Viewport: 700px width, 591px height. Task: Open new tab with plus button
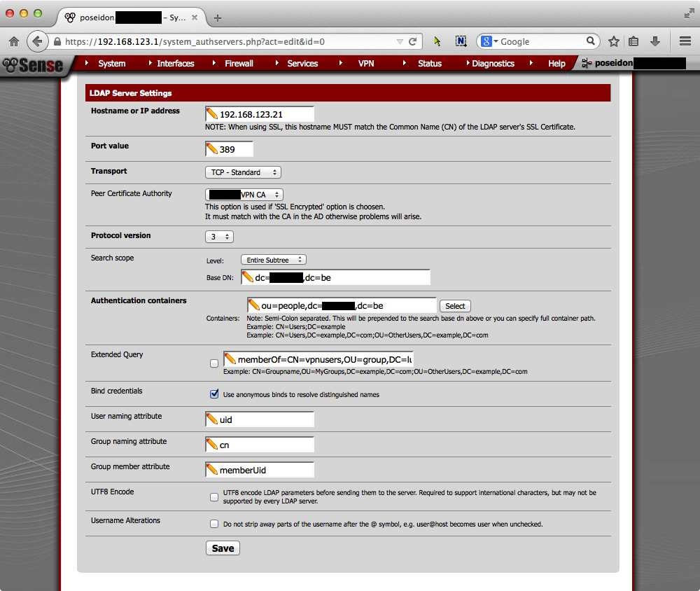pyautogui.click(x=218, y=18)
